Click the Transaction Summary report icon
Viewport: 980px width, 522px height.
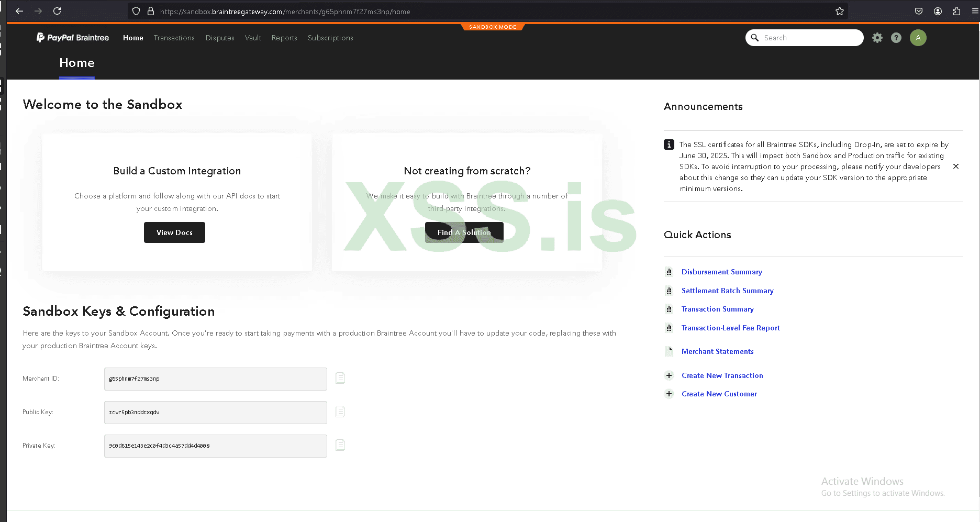[669, 309]
